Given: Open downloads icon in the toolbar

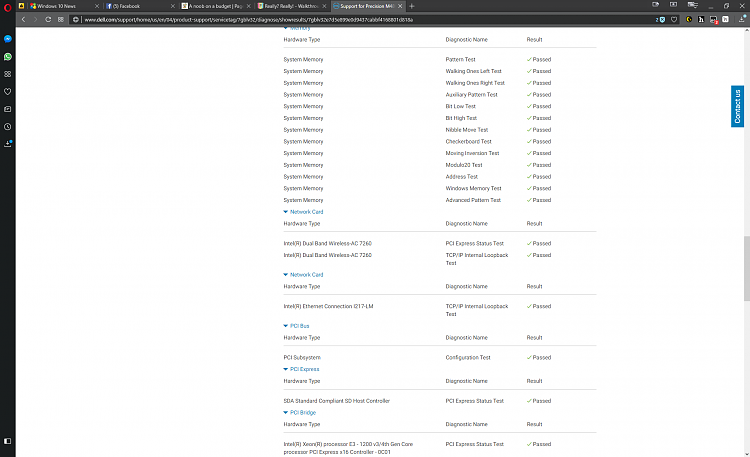Looking at the screenshot, I should coord(742,19).
